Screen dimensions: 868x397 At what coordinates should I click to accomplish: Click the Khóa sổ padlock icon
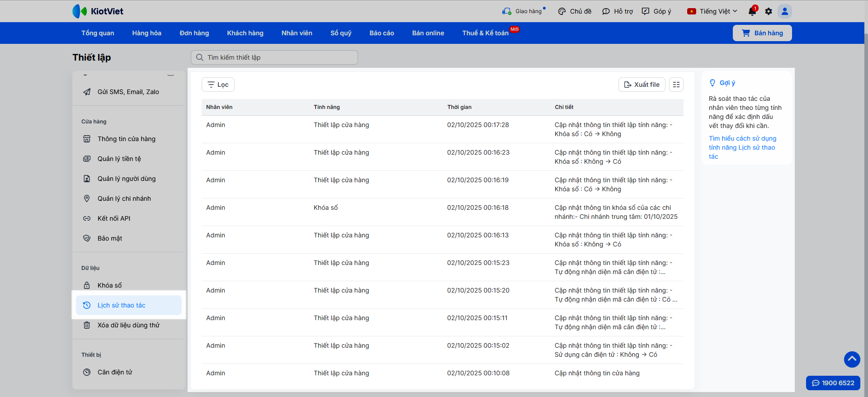(x=87, y=285)
